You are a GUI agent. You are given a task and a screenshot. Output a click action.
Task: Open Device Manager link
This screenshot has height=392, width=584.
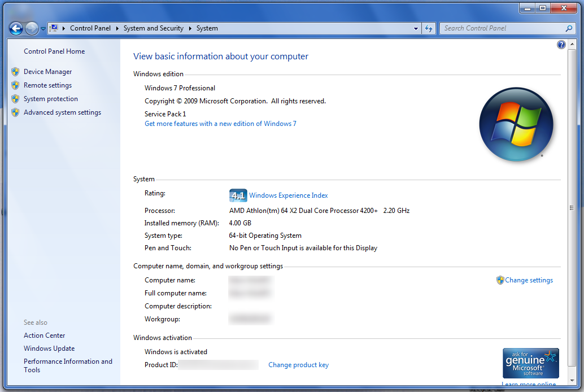[x=47, y=72]
